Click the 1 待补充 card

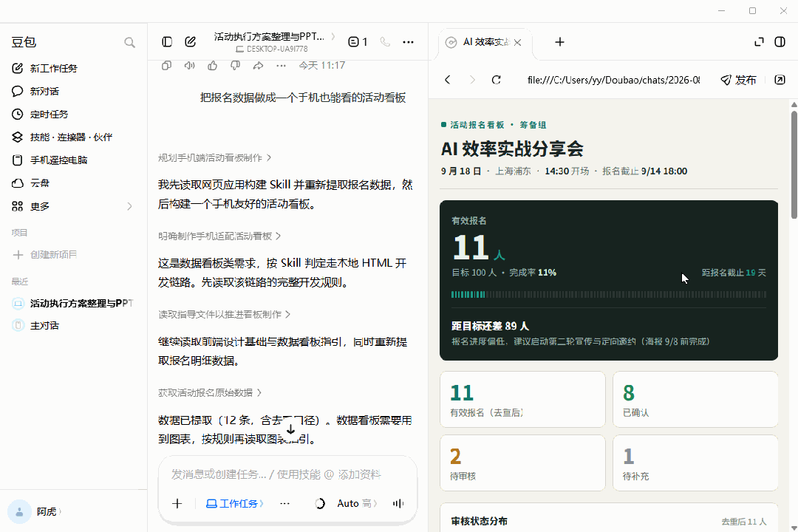[x=695, y=463]
